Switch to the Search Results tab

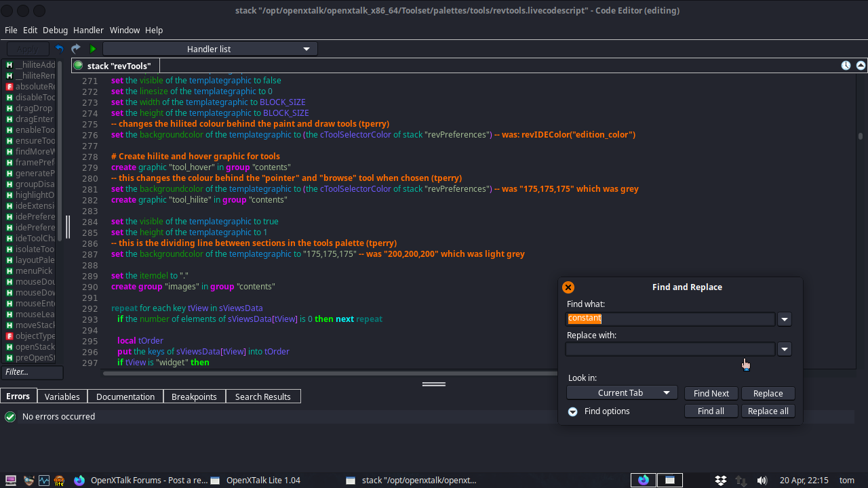[x=263, y=396]
